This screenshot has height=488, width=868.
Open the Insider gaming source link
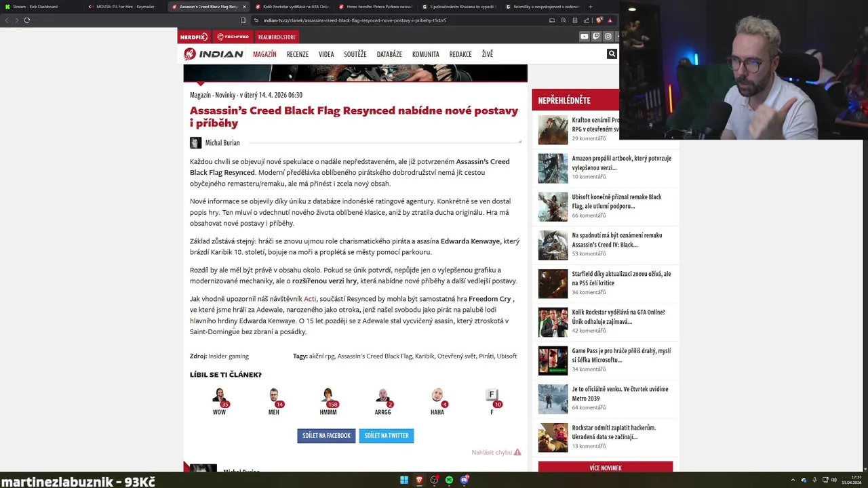point(229,356)
